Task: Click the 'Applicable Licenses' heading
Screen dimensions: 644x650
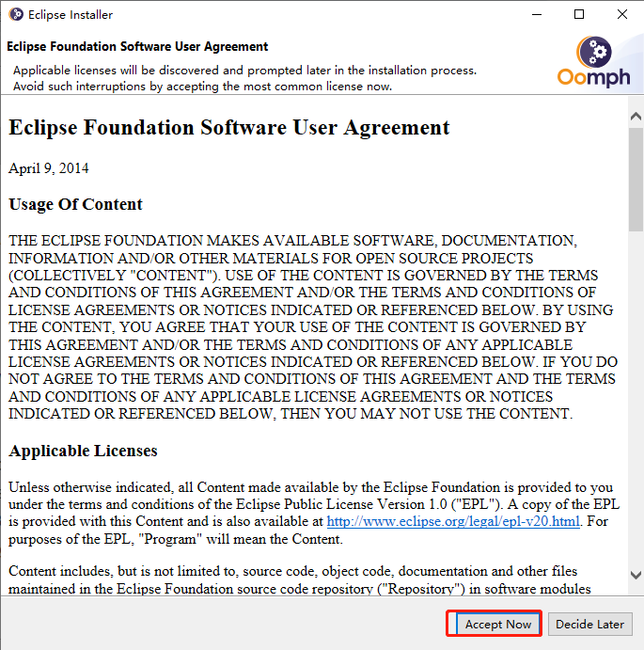Action: tap(83, 451)
